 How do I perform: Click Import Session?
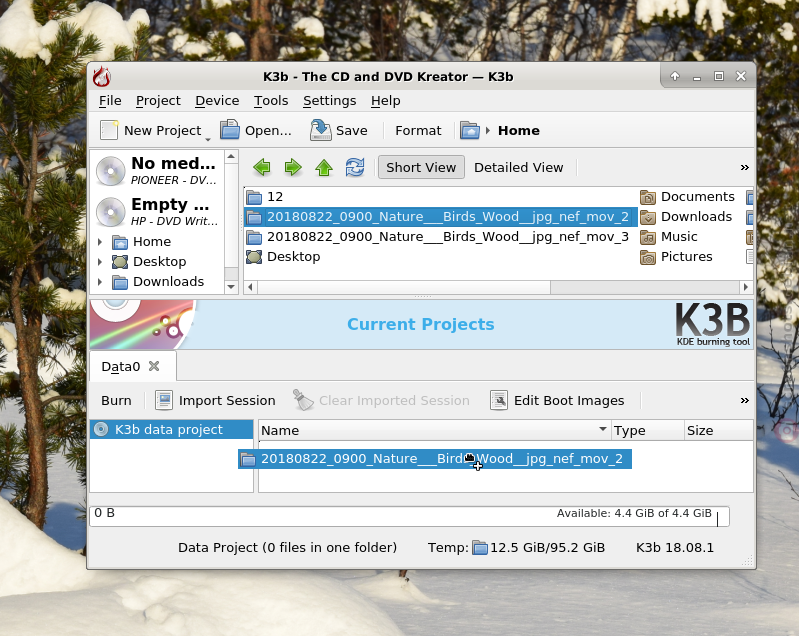point(215,401)
